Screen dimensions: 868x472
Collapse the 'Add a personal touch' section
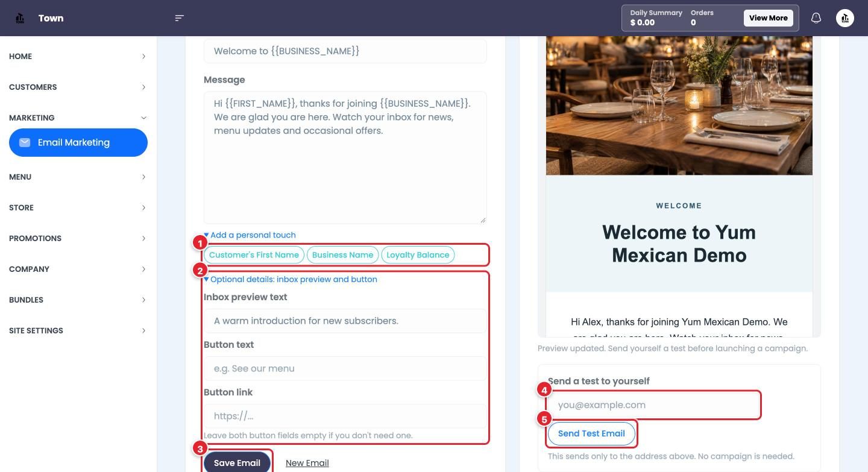(x=250, y=235)
